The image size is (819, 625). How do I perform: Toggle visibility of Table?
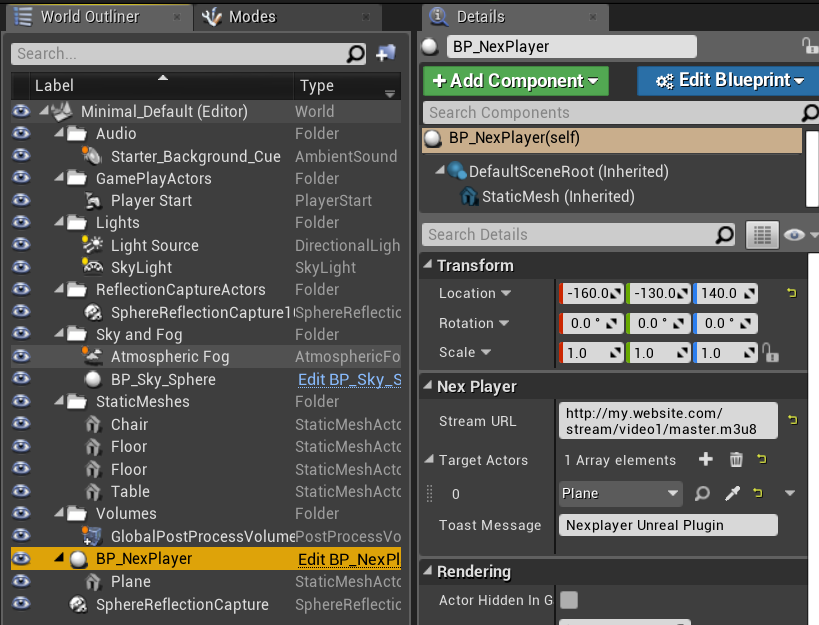point(21,491)
